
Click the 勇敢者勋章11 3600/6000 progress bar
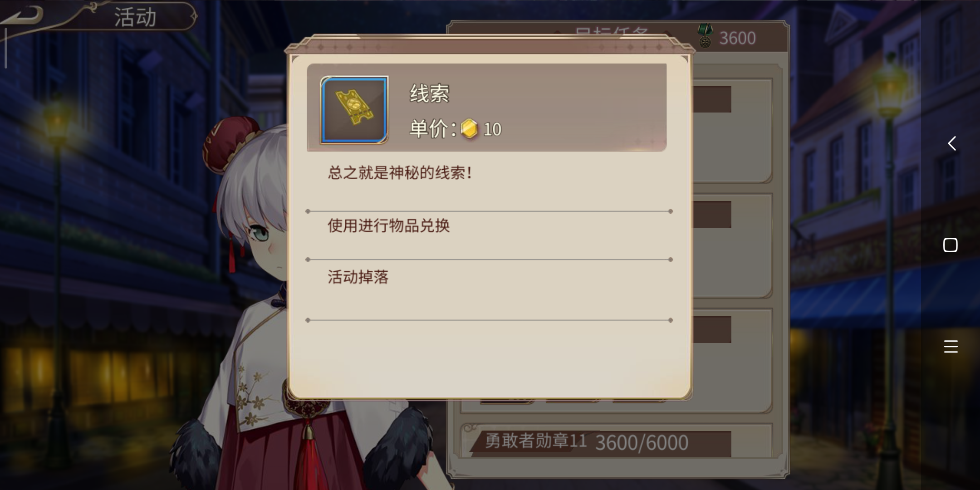pos(602,442)
